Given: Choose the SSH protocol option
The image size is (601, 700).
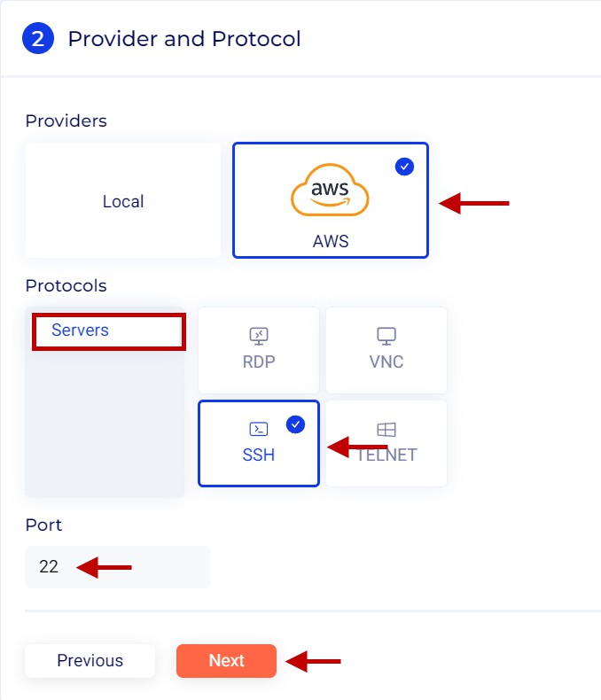Looking at the screenshot, I should [259, 443].
